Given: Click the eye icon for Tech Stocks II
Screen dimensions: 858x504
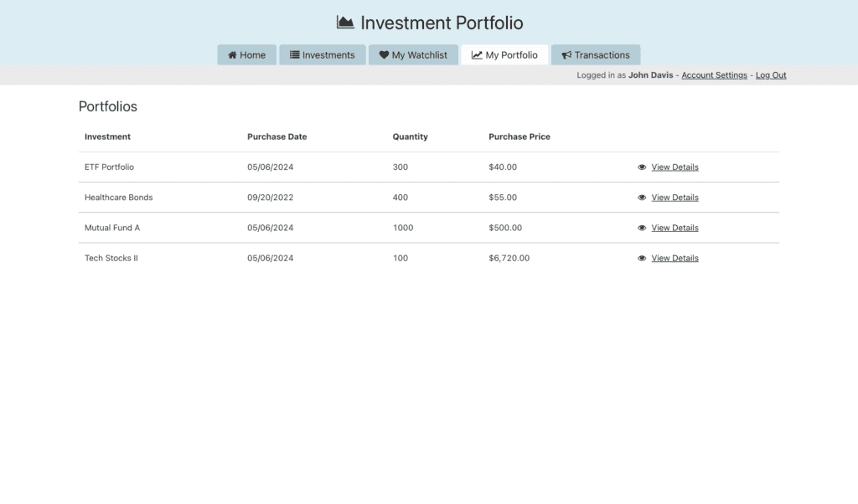Looking at the screenshot, I should [642, 259].
